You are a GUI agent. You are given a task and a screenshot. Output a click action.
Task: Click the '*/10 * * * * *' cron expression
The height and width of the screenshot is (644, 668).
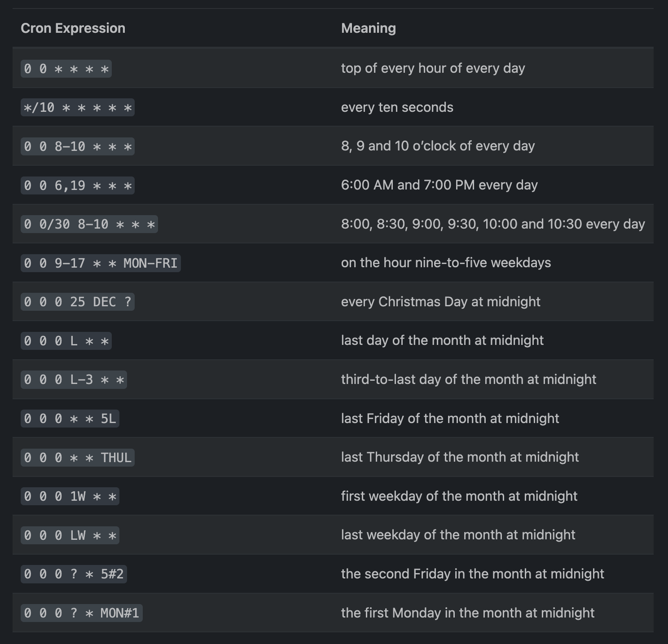77,108
